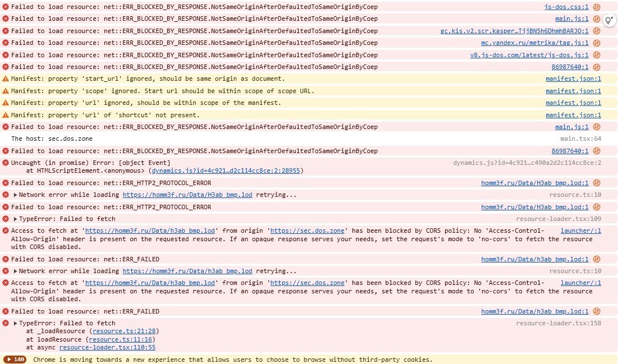
Task: Click error icon on TypeError row from resource-loader.tsx:158
Action: pos(6,323)
